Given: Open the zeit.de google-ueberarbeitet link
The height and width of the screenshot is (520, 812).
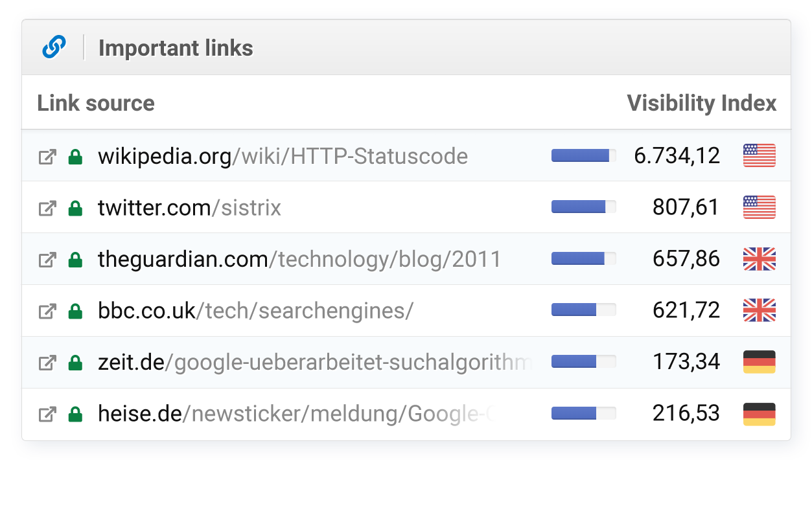Looking at the screenshot, I should 314,362.
